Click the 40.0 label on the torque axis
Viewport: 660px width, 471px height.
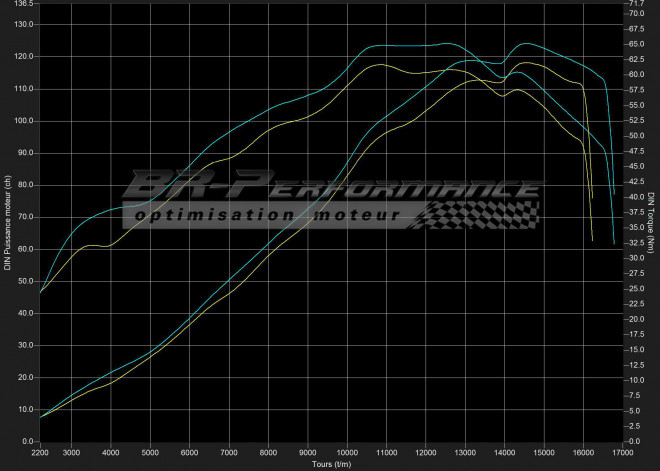pyautogui.click(x=634, y=197)
